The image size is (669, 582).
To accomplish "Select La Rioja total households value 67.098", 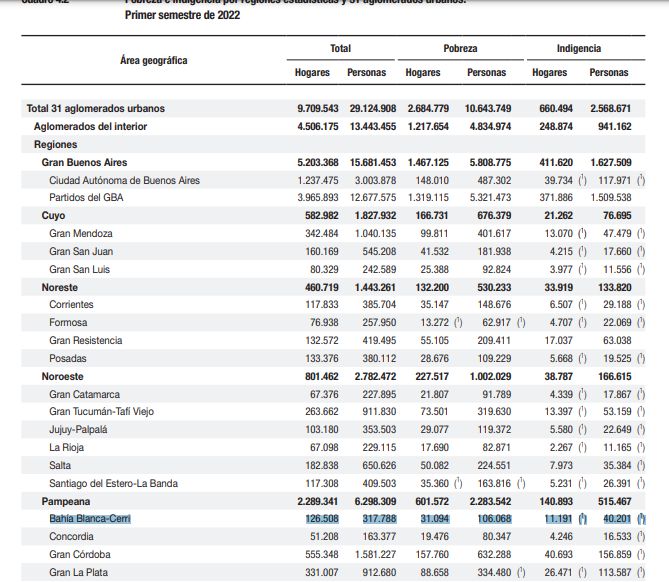I will tap(324, 447).
